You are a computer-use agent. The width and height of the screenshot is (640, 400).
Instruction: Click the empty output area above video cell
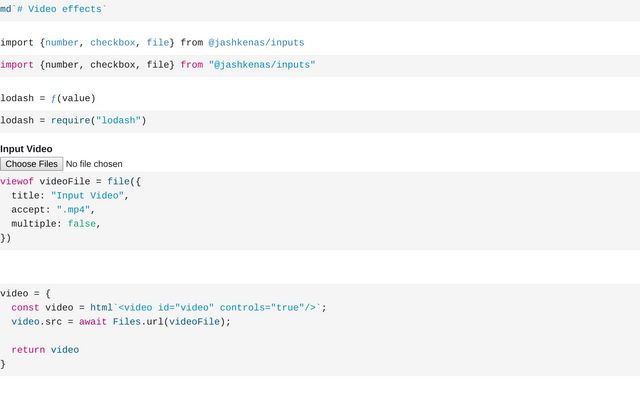(320, 267)
